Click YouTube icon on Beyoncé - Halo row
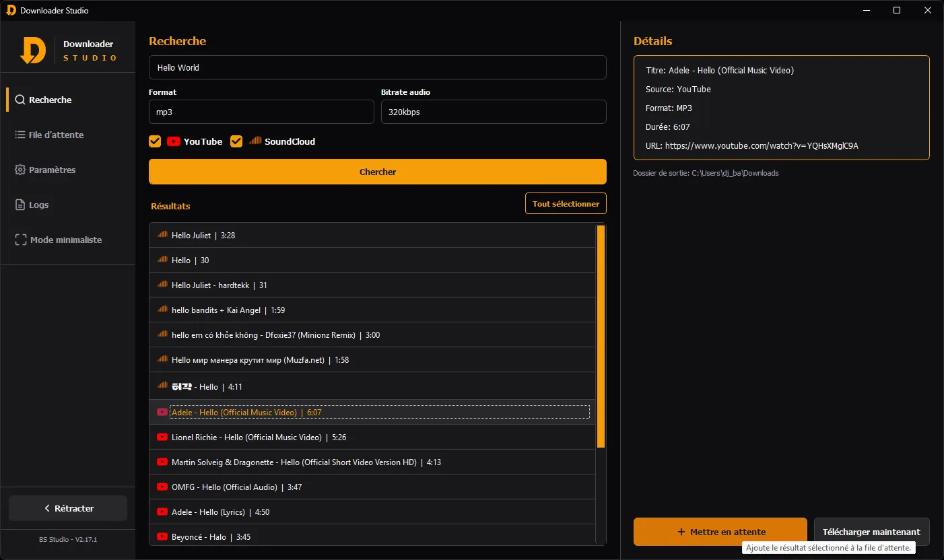 162,536
